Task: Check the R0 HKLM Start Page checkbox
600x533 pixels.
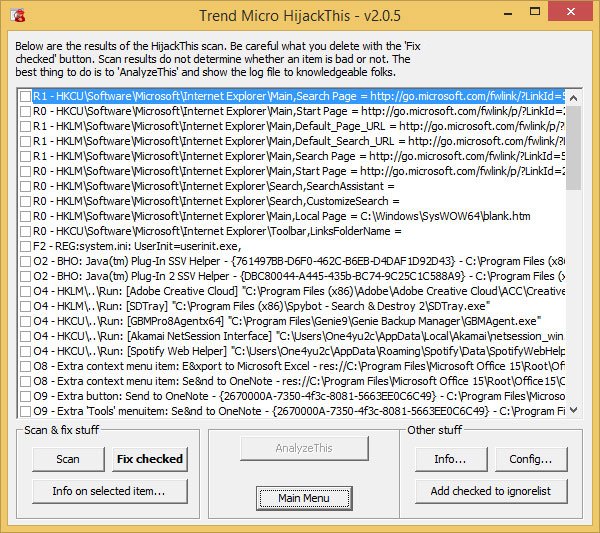Action: pyautogui.click(x=26, y=171)
